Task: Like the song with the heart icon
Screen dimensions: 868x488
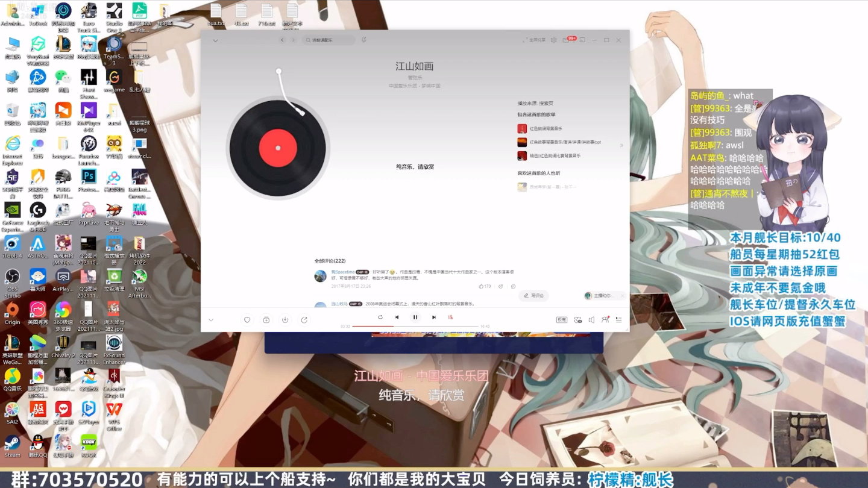Action: click(x=247, y=320)
